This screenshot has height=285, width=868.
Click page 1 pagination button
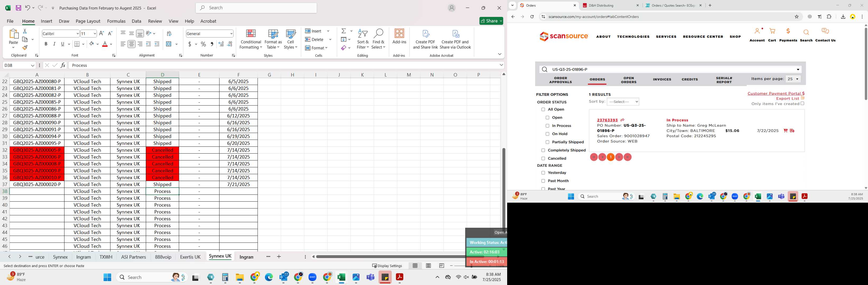(610, 157)
